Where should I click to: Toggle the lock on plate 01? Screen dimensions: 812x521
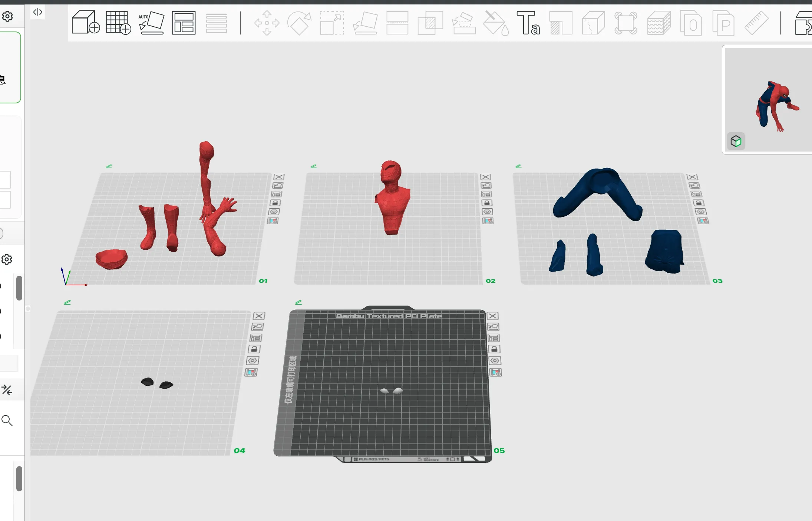pyautogui.click(x=275, y=203)
